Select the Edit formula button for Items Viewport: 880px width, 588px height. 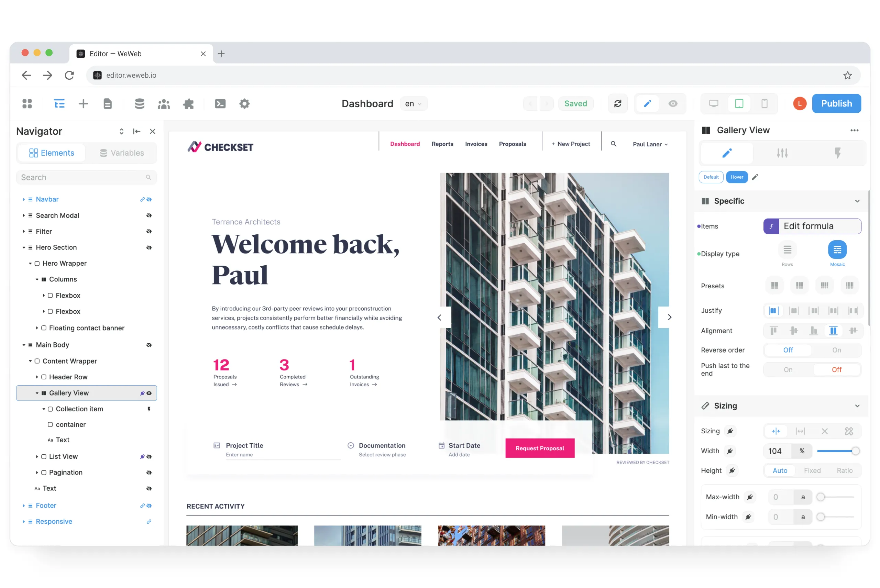(x=813, y=226)
